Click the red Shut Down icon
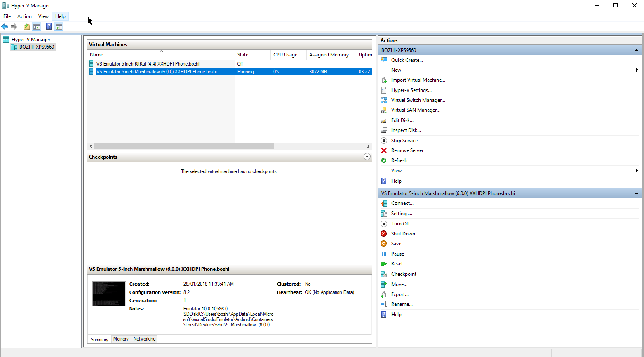 pos(384,234)
